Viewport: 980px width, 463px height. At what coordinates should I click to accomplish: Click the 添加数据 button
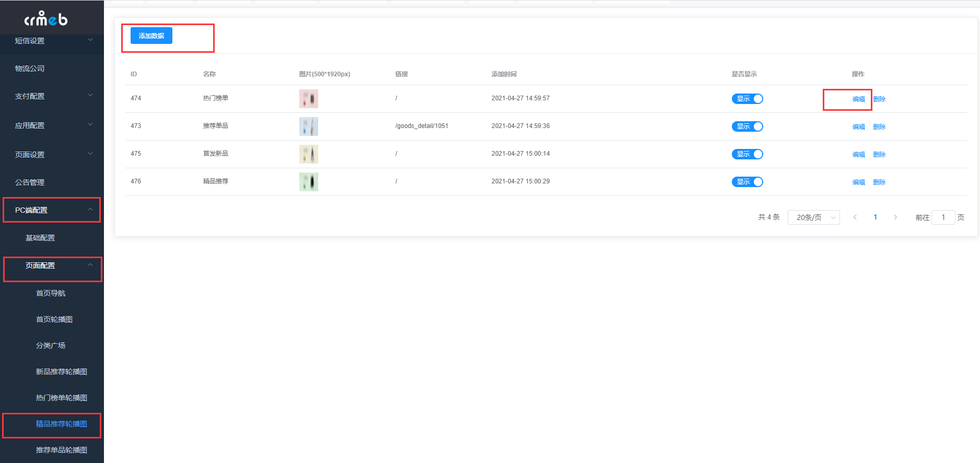151,36
